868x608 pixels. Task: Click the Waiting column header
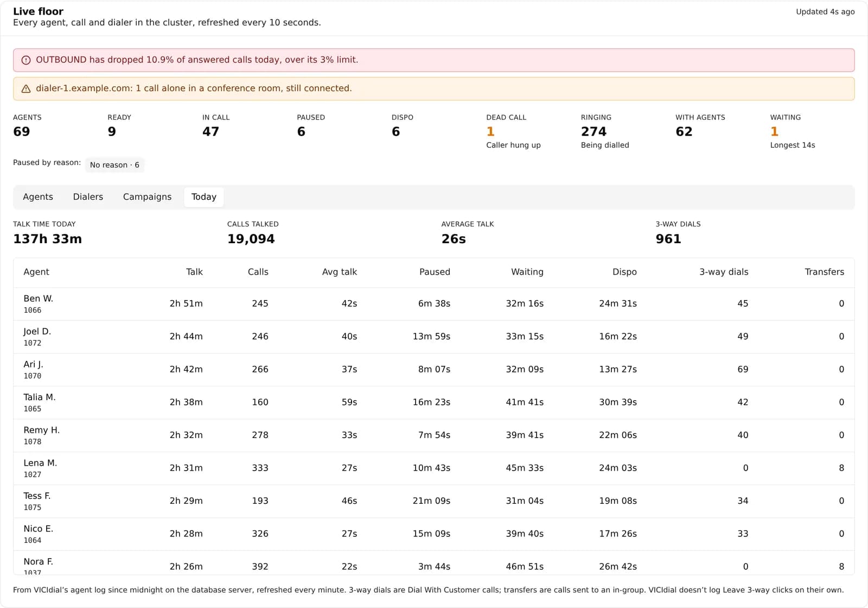click(x=527, y=272)
